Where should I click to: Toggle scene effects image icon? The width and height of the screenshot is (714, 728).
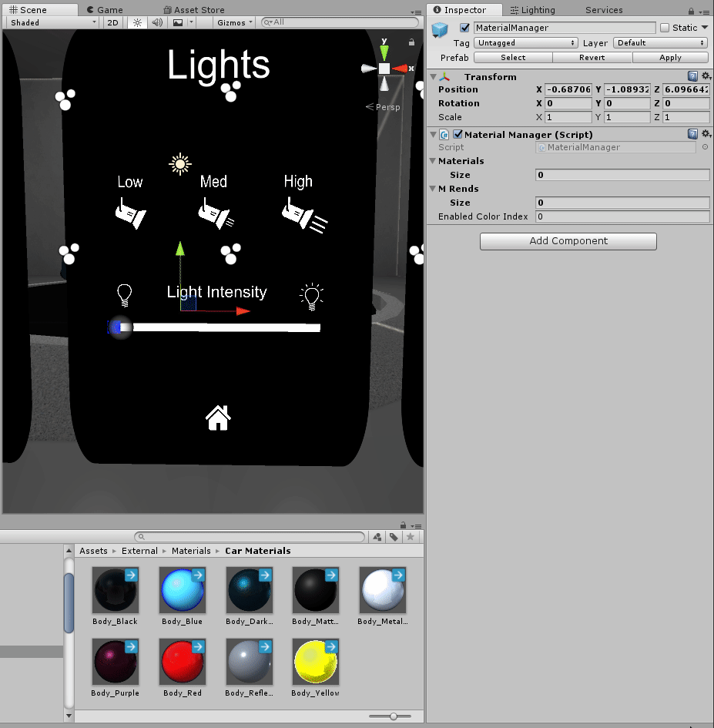click(x=178, y=23)
